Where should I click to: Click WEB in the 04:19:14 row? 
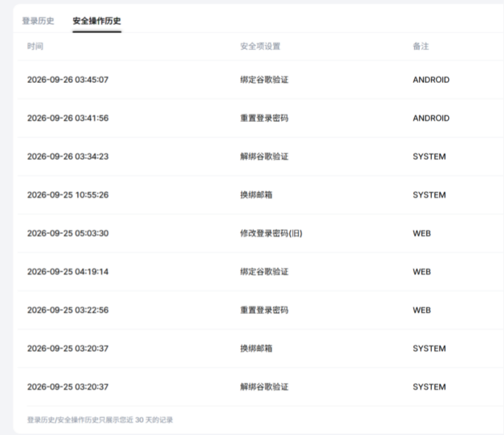click(x=422, y=272)
